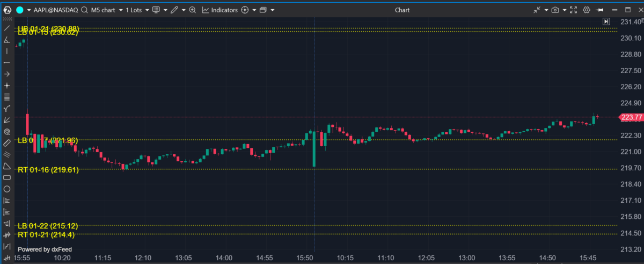Screen dimensions: 644x264
Task: Select the arrow ray tool in sidebar
Action: coord(6,74)
